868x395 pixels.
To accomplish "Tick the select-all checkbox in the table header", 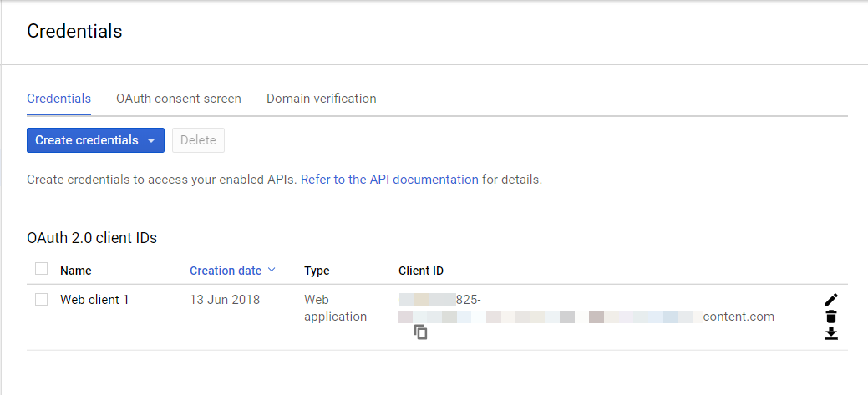I will (41, 269).
